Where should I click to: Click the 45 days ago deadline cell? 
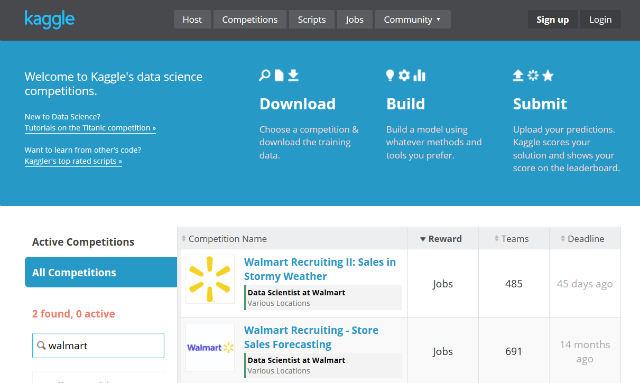tap(585, 284)
